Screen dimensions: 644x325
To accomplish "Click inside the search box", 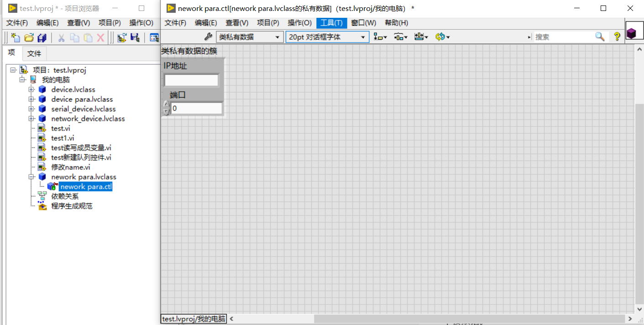I will (564, 37).
